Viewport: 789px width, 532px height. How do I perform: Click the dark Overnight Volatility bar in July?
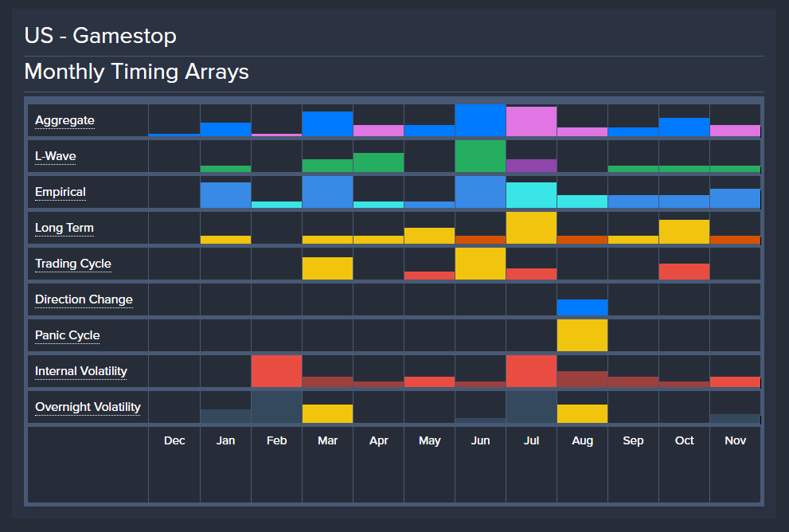531,407
